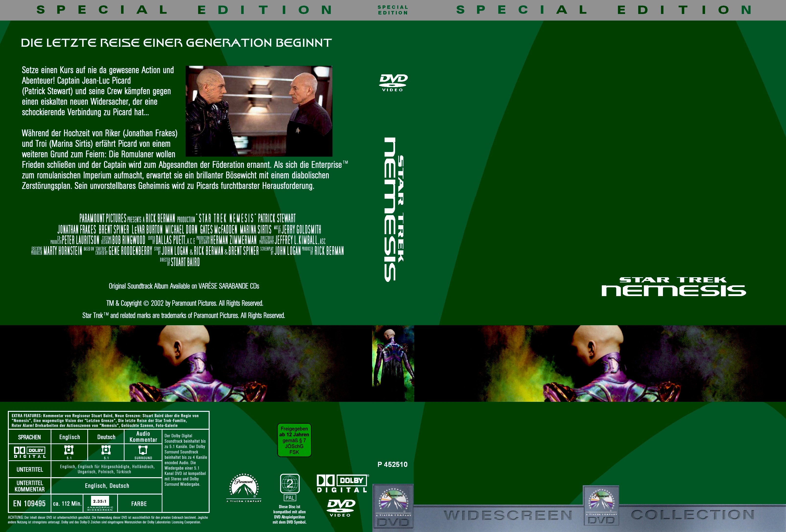Image resolution: width=786 pixels, height=532 pixels.
Task: Click the Special Edition header above front cover
Action: point(604,10)
